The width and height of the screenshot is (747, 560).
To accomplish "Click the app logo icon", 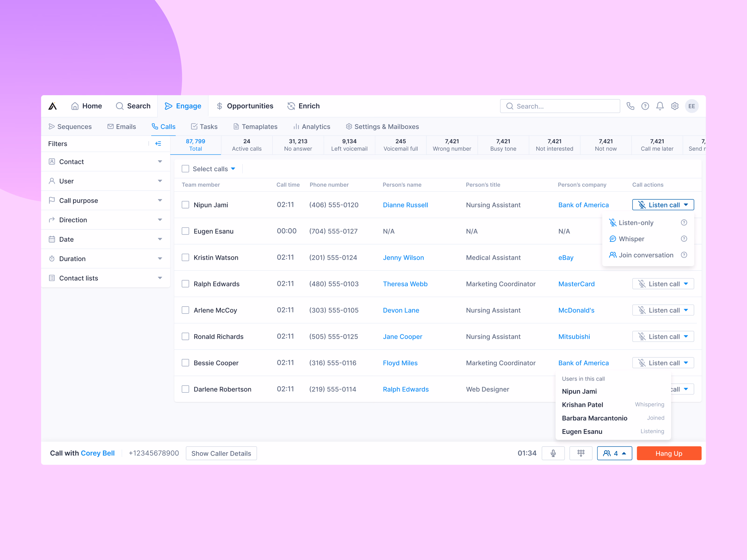I will point(52,106).
